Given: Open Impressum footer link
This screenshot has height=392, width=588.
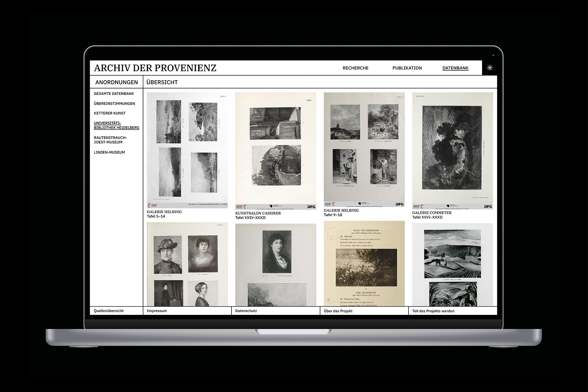Looking at the screenshot, I should point(157,311).
